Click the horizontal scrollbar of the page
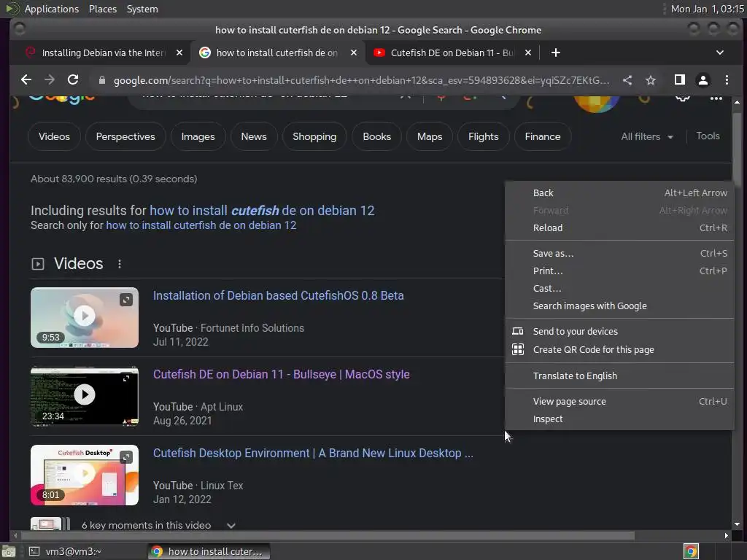The width and height of the screenshot is (747, 560). (326, 536)
